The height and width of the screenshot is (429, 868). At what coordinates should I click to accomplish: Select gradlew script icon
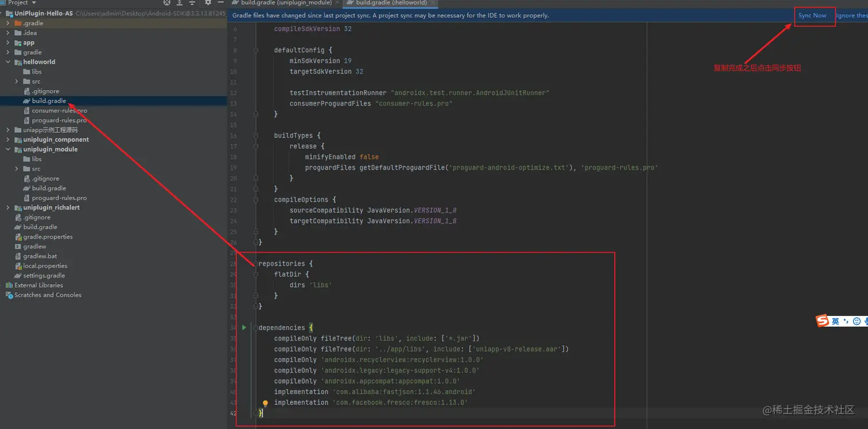click(18, 246)
